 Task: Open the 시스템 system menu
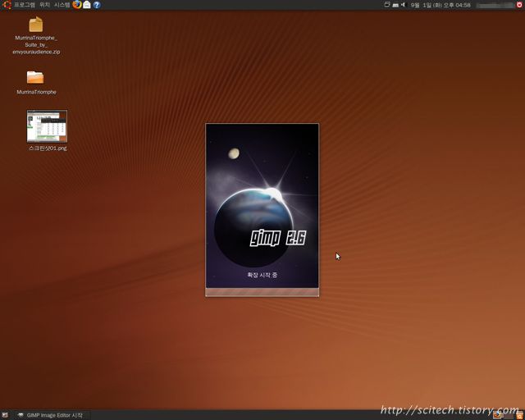(x=62, y=5)
